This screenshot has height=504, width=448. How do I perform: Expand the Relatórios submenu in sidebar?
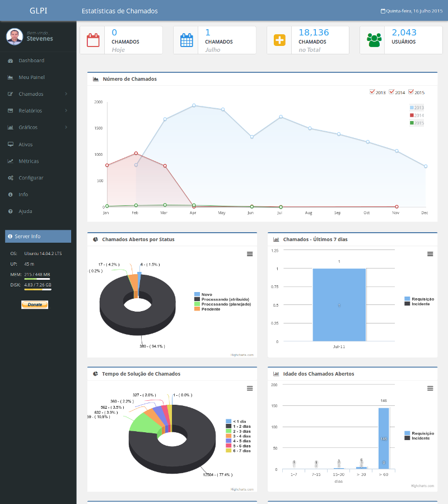click(66, 110)
